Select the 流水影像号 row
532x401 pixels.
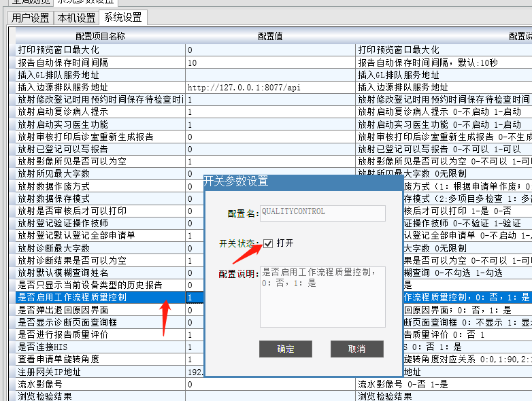(100, 385)
